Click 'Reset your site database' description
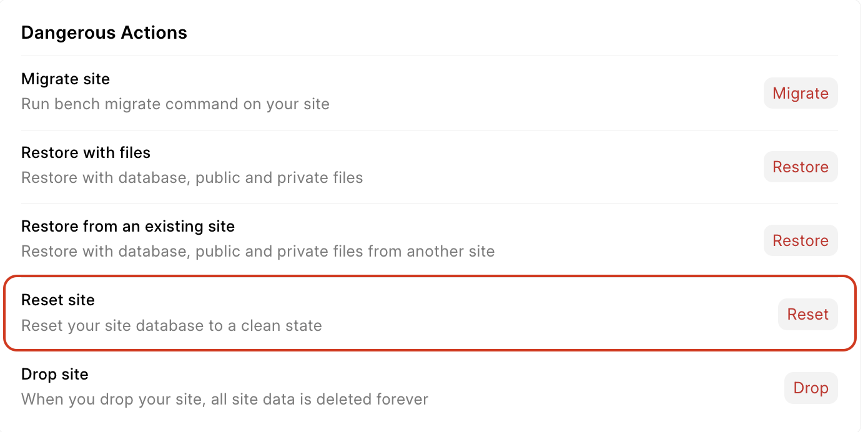The height and width of the screenshot is (432, 868). [x=171, y=326]
